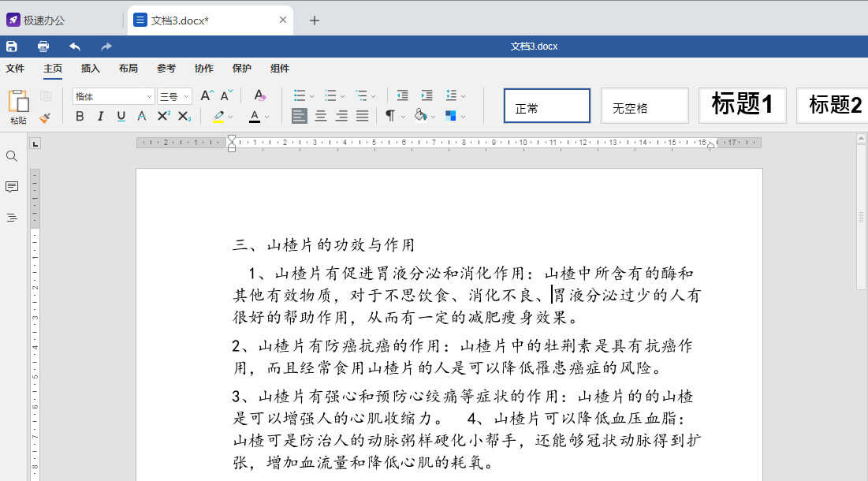Switch to the 保护 tab

[241, 68]
